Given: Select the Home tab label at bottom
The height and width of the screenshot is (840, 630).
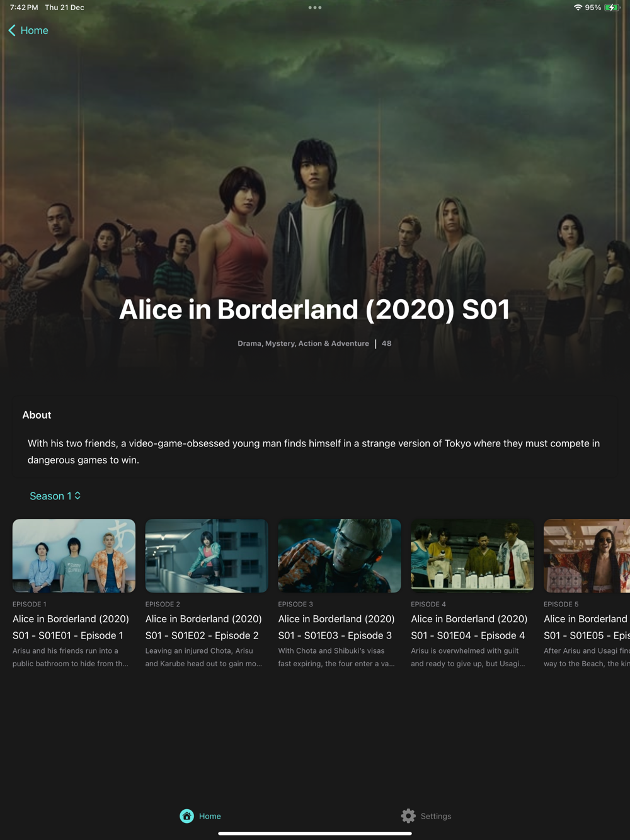Looking at the screenshot, I should tap(210, 816).
